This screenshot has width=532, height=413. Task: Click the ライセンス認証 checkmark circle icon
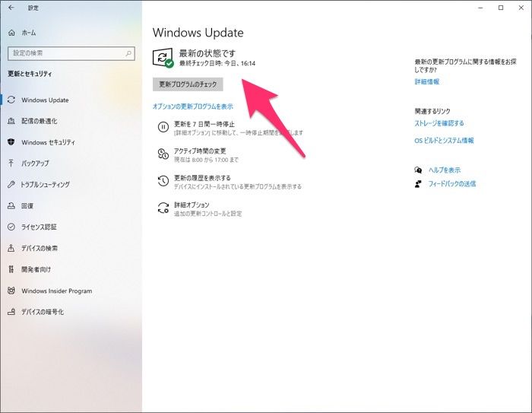coord(11,227)
